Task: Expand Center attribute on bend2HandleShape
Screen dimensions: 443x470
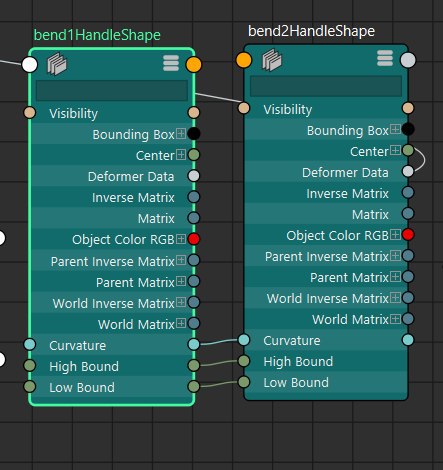Action: pos(395,150)
